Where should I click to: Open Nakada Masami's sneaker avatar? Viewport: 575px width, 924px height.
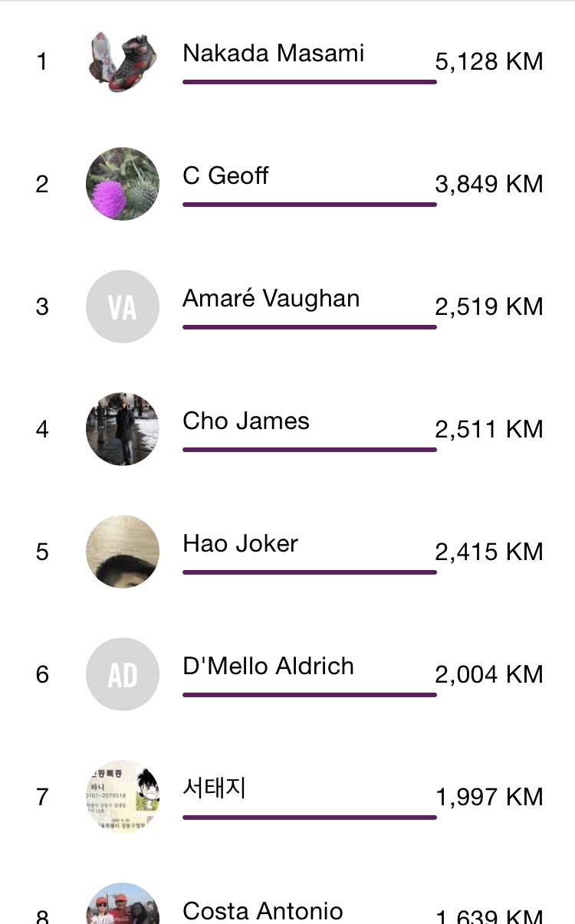coord(123,61)
